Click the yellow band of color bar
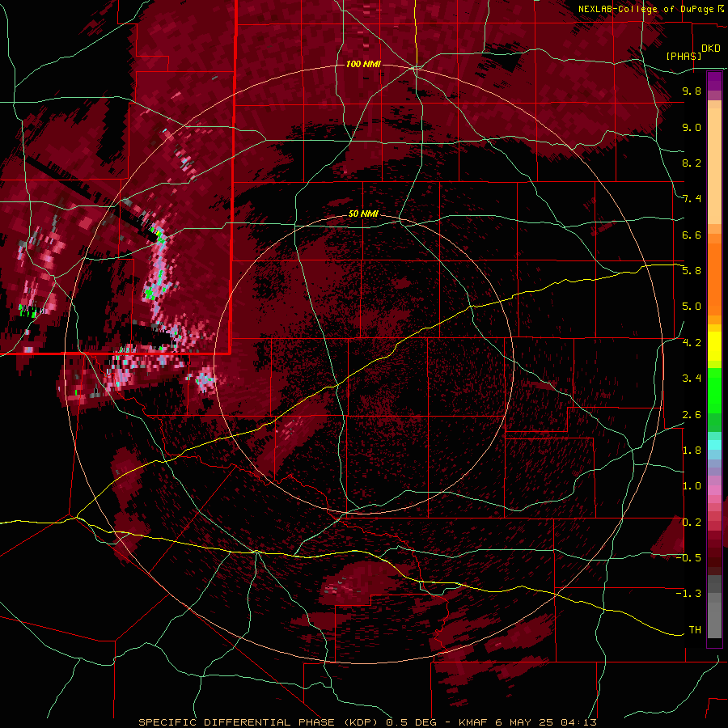This screenshot has height=728, width=728. coord(714,346)
